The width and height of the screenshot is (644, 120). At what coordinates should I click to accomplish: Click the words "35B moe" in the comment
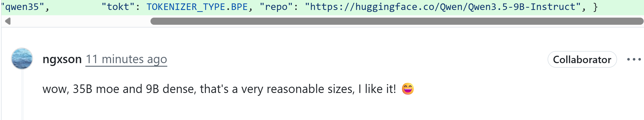[96, 89]
